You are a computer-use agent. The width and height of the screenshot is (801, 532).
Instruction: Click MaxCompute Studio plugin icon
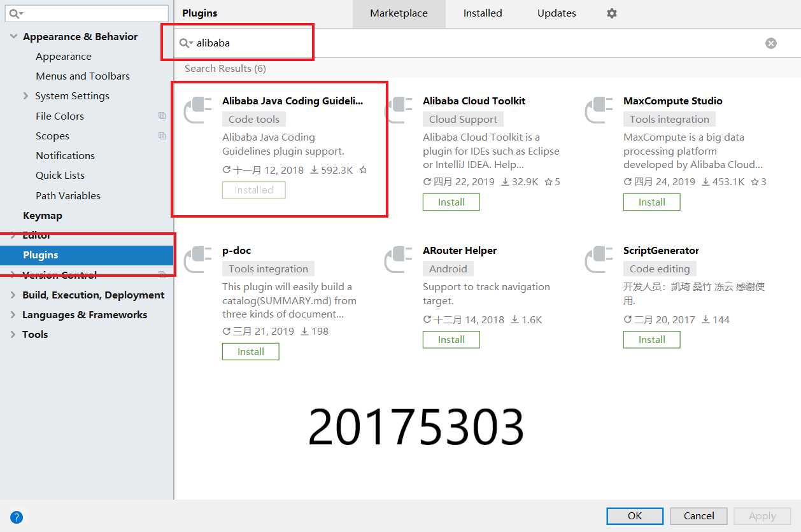[x=599, y=111]
